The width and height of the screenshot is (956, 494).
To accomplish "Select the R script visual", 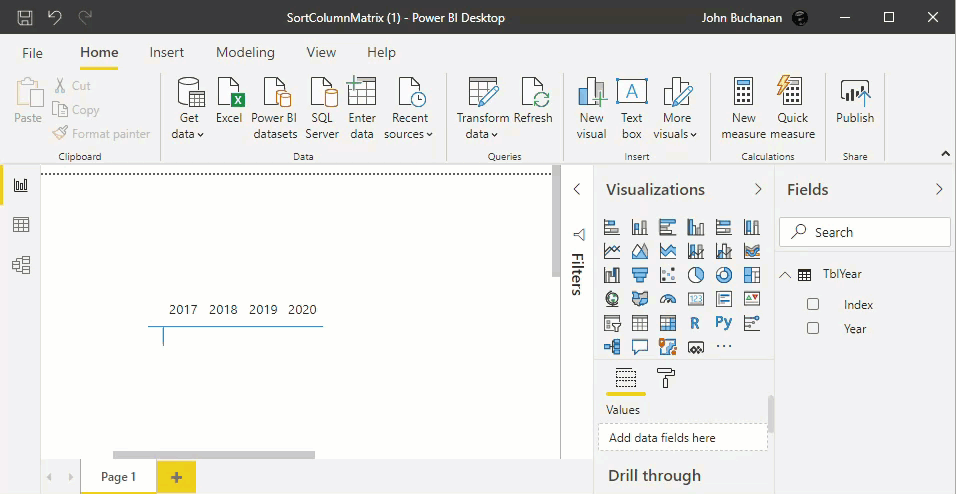I will coord(696,323).
